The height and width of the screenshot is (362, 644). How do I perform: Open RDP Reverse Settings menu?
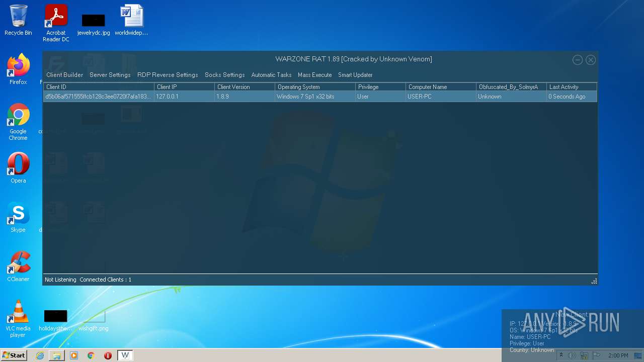[x=168, y=75]
